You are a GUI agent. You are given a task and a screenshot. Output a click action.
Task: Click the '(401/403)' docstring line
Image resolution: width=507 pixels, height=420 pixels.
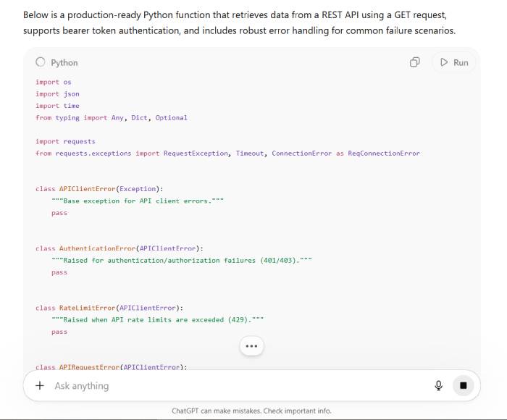(181, 260)
